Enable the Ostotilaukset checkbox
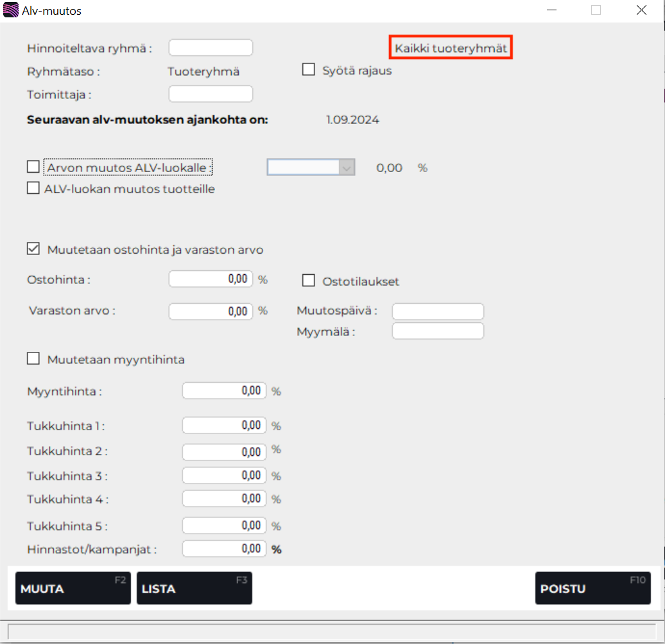665x644 pixels. (308, 281)
